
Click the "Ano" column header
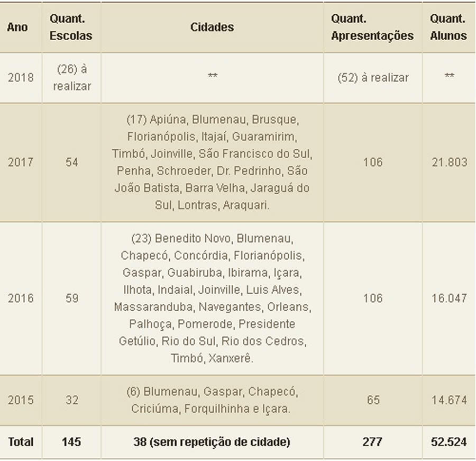(x=17, y=27)
